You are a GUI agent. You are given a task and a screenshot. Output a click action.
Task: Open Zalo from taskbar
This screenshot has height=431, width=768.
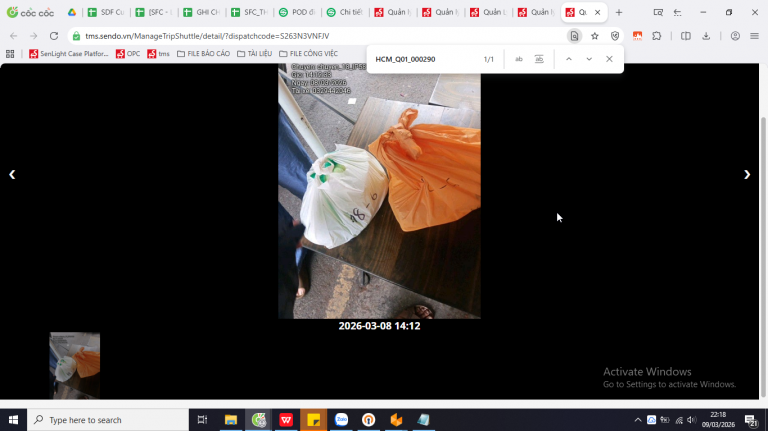click(x=341, y=420)
